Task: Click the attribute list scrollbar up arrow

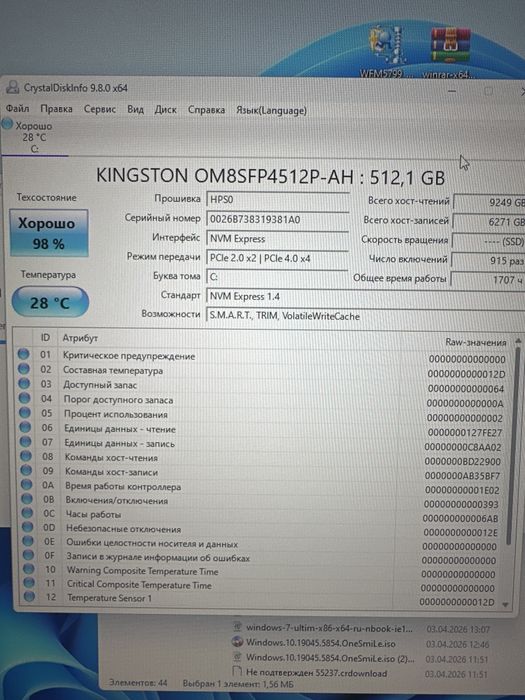Action: tap(518, 341)
